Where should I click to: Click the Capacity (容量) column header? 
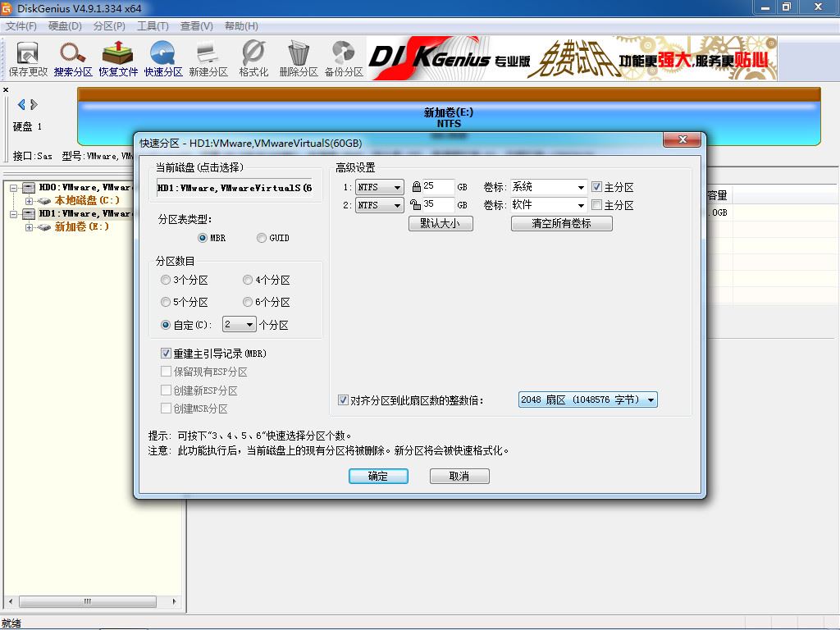coord(717,195)
